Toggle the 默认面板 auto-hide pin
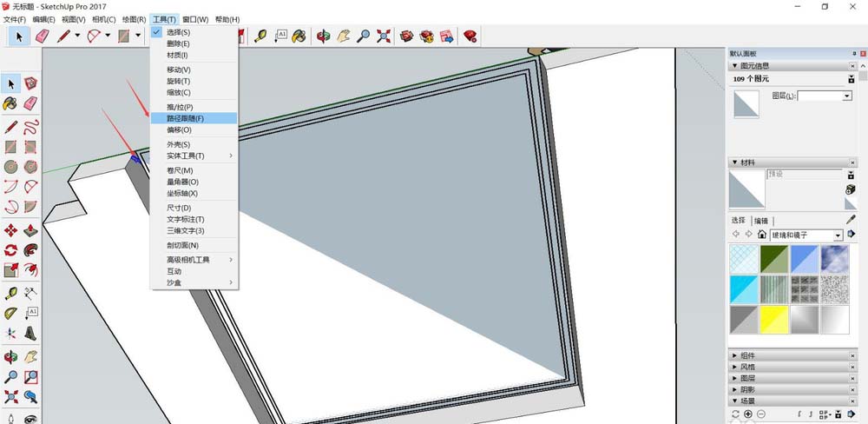Image resolution: width=868 pixels, height=424 pixels. [x=854, y=54]
